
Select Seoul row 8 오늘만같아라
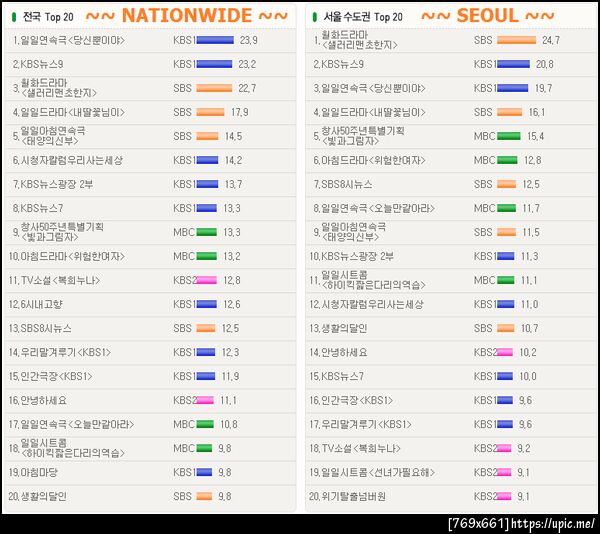click(x=451, y=208)
